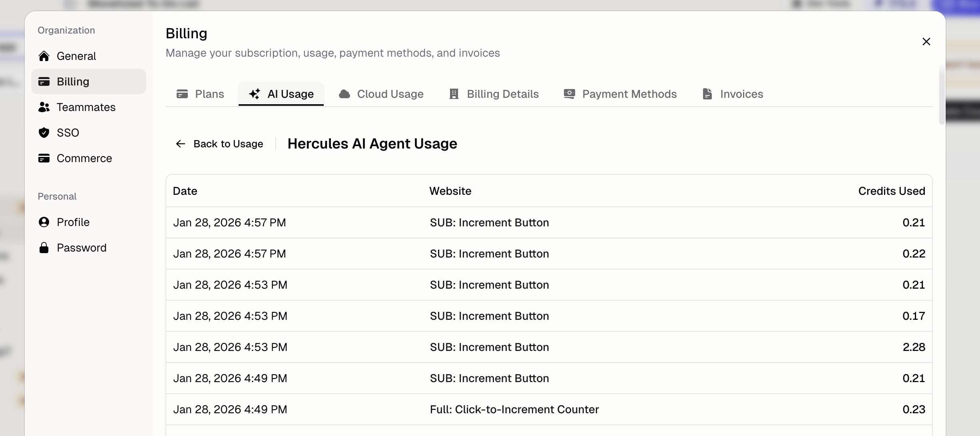
Task: Click the Credits Used column header
Action: (891, 191)
